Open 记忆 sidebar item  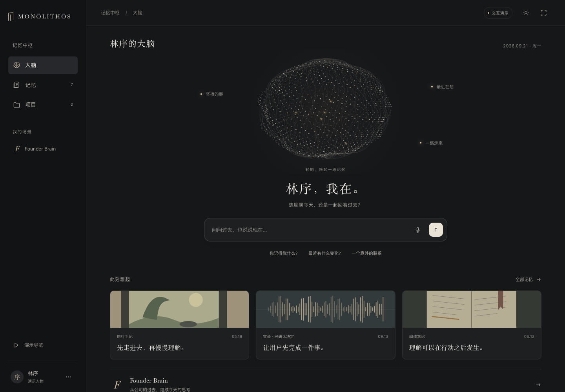(43, 85)
